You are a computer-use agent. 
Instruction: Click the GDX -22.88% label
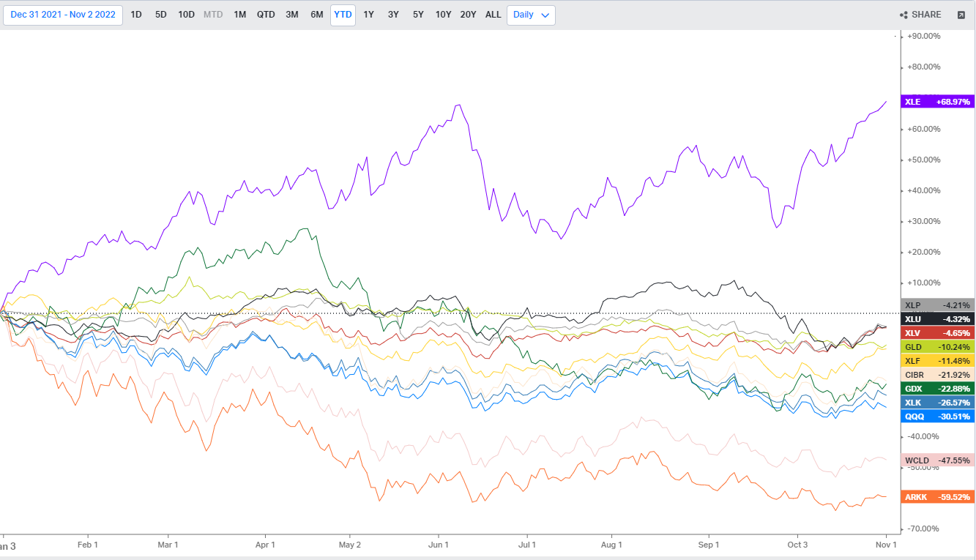click(938, 389)
